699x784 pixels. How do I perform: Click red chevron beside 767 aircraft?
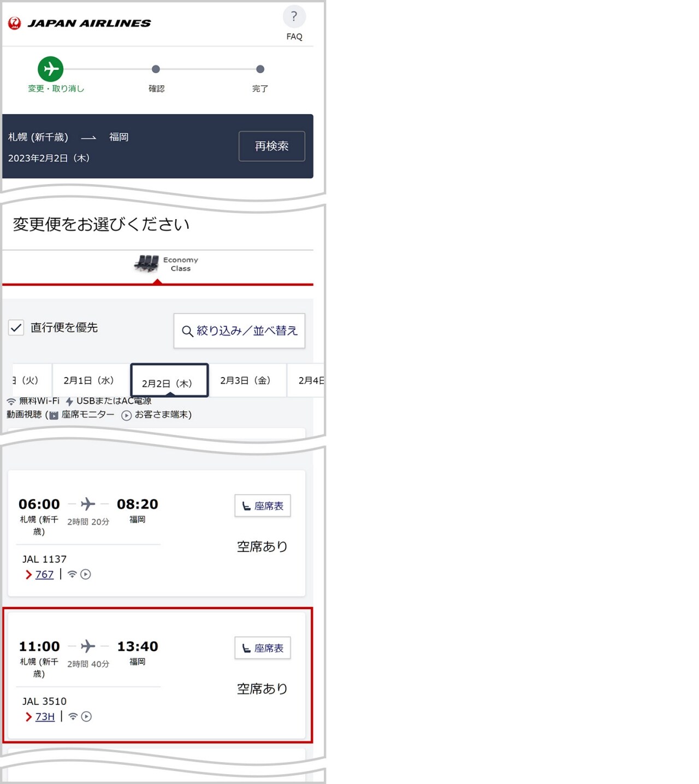point(28,575)
